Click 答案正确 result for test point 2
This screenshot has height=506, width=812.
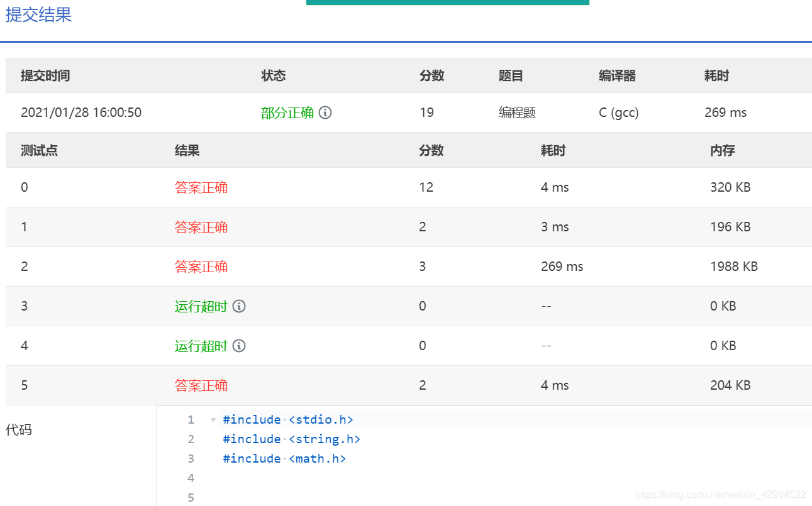201,267
